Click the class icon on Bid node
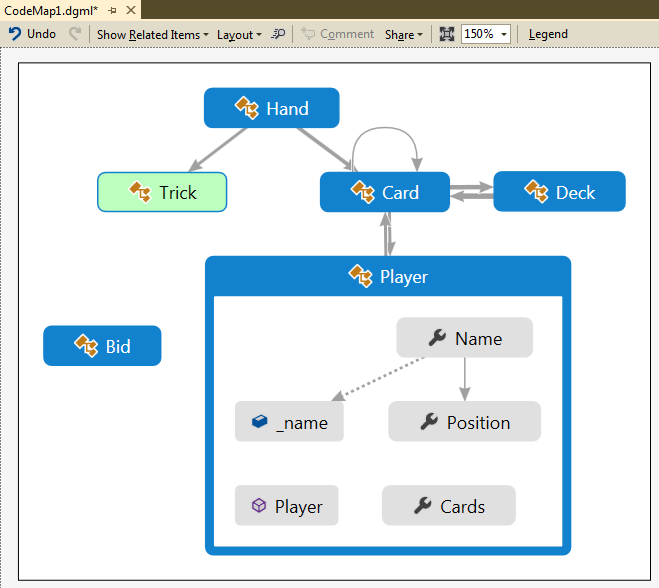The image size is (659, 588). coord(86,345)
